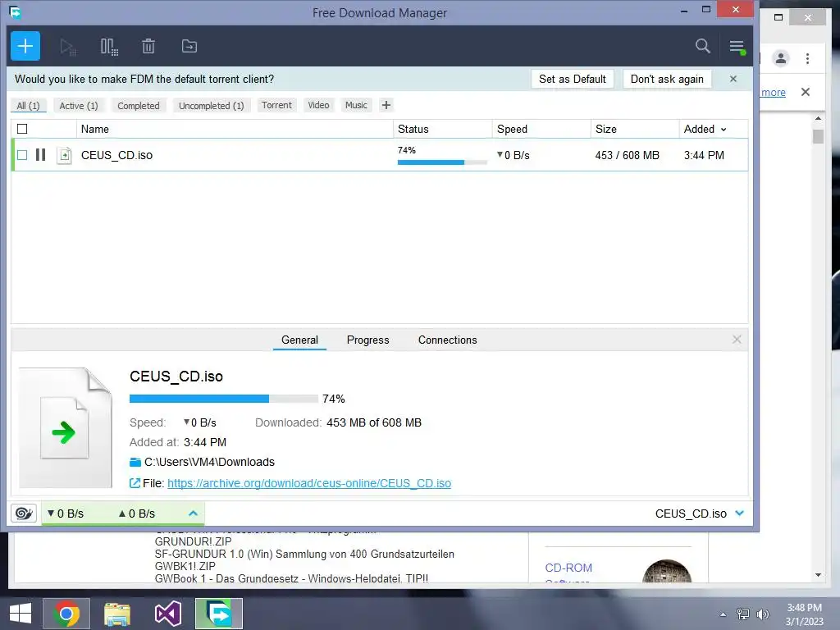Viewport: 840px width, 630px height.
Task: Open Chrome three-dot menu in browser window
Action: 807,58
